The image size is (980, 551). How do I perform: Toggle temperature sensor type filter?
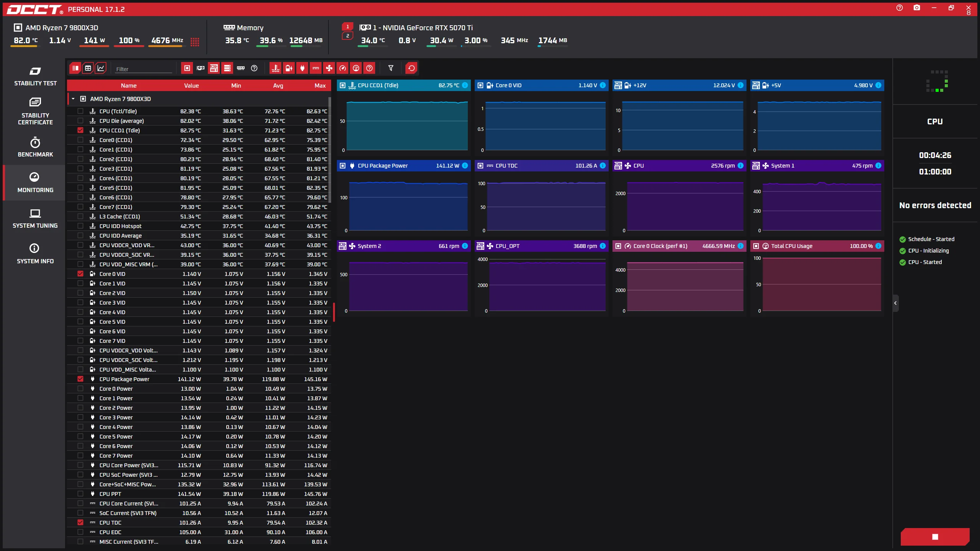click(x=275, y=68)
